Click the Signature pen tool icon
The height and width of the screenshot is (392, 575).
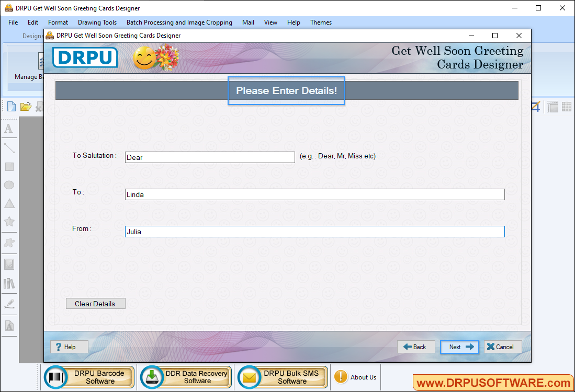pos(9,304)
